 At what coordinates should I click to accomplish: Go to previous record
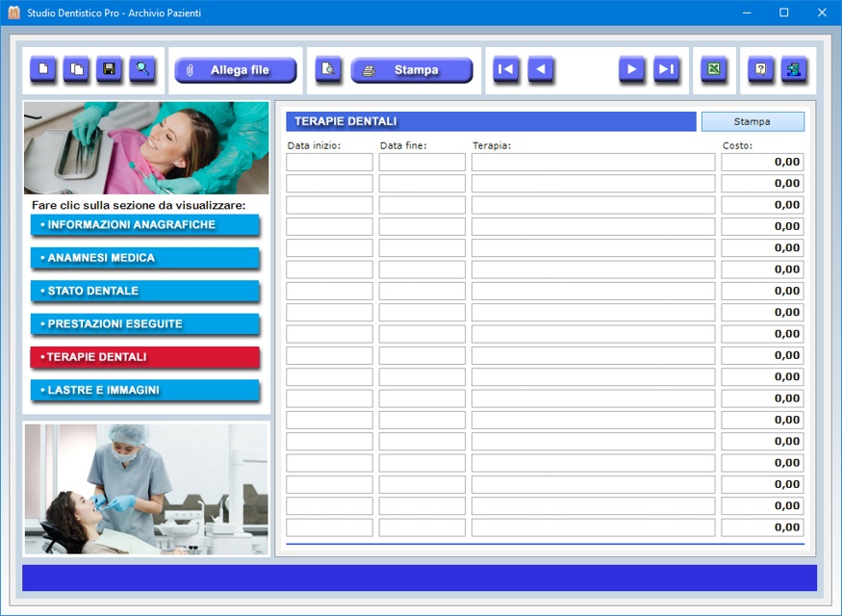pyautogui.click(x=541, y=69)
